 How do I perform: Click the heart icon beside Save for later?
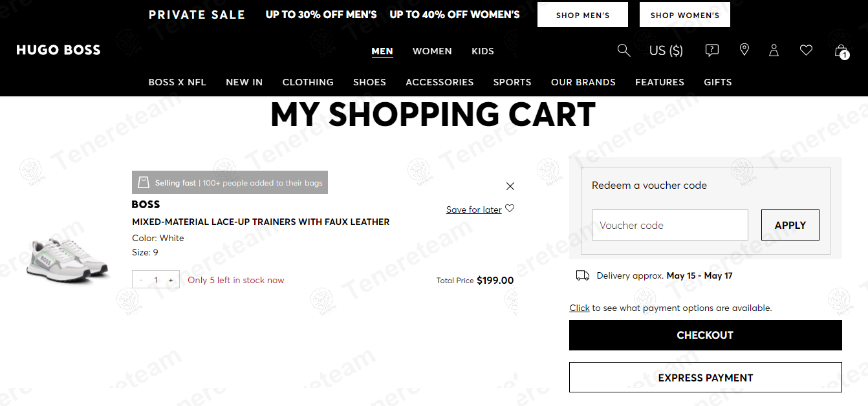(510, 208)
